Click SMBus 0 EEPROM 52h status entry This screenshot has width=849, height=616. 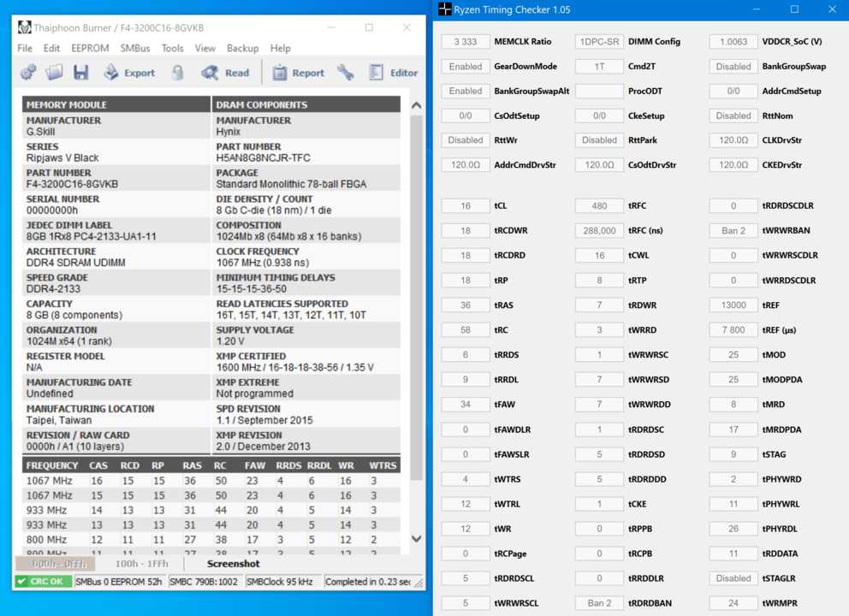click(x=119, y=582)
